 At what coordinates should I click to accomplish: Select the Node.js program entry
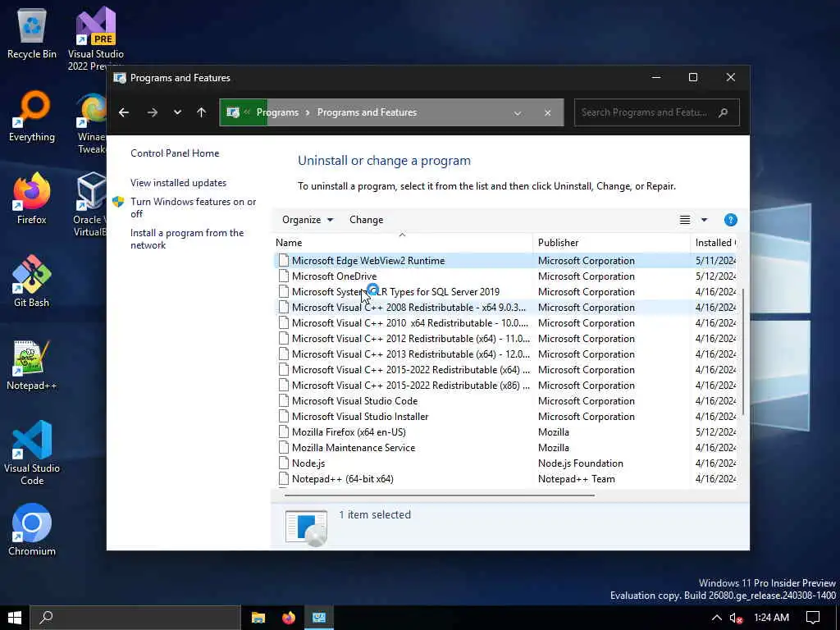pyautogui.click(x=505, y=463)
